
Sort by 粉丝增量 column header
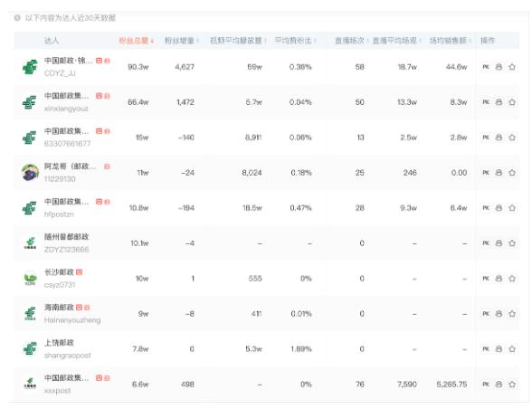pos(182,41)
